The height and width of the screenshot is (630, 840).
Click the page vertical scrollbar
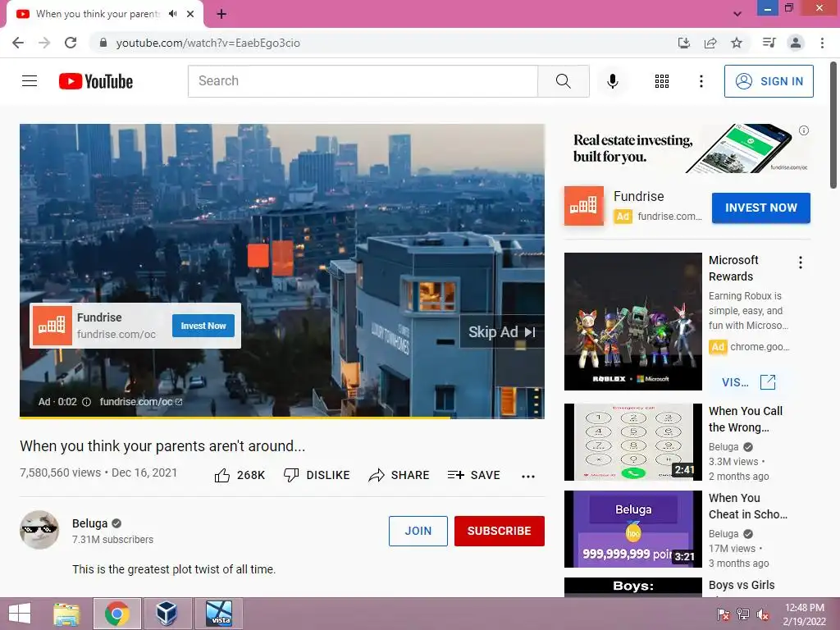click(833, 126)
